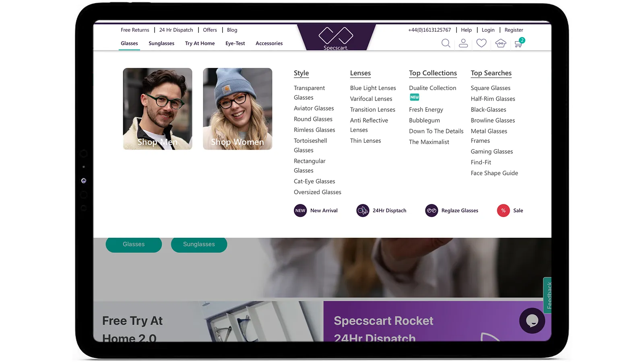Image resolution: width=644 pixels, height=362 pixels.
Task: Select Aviator Glasses style
Action: 314,109
